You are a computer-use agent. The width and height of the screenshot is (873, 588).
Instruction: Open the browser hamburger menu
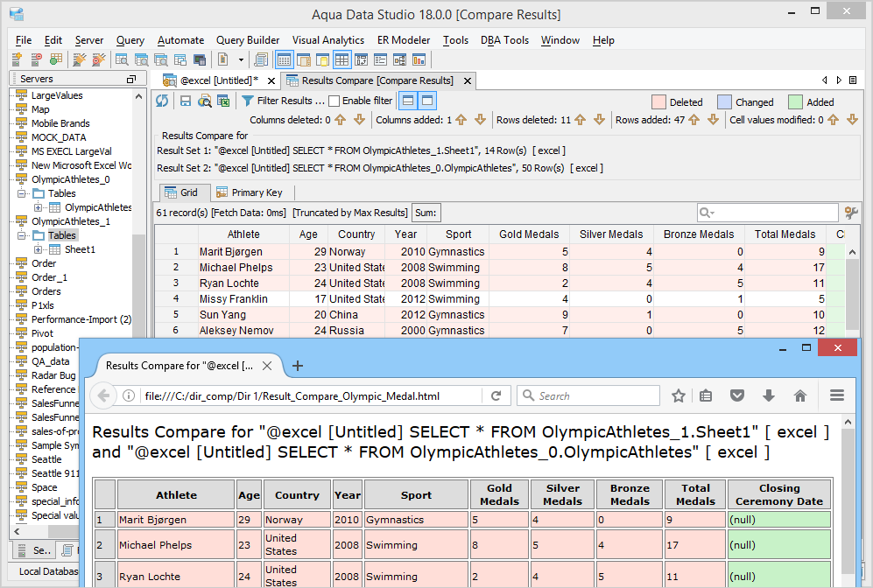point(836,395)
